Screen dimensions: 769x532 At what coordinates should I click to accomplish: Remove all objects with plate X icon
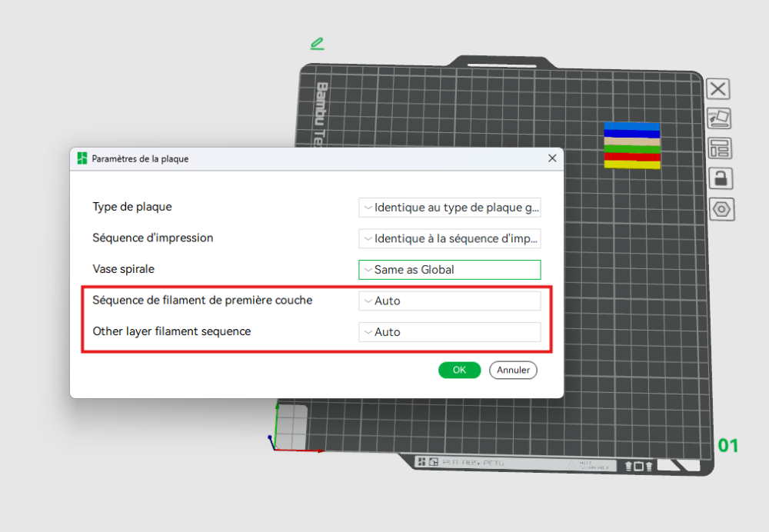click(x=718, y=88)
